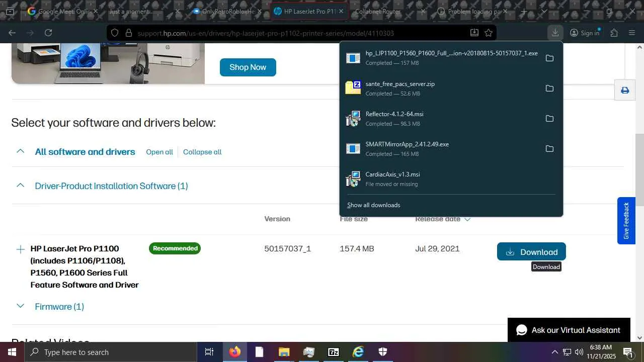Open the sante_free_pacs_server.zip download entry
The width and height of the screenshot is (644, 362).
pyautogui.click(x=443, y=88)
